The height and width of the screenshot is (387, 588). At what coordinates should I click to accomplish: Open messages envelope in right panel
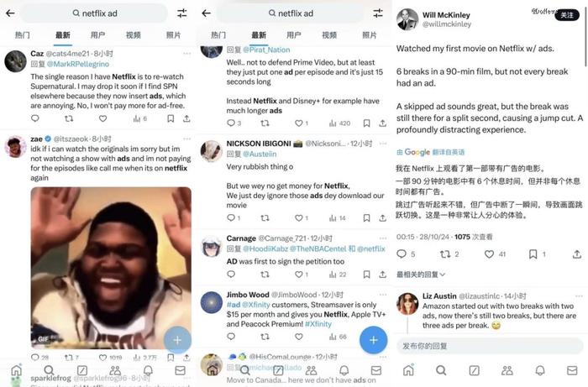tap(572, 370)
